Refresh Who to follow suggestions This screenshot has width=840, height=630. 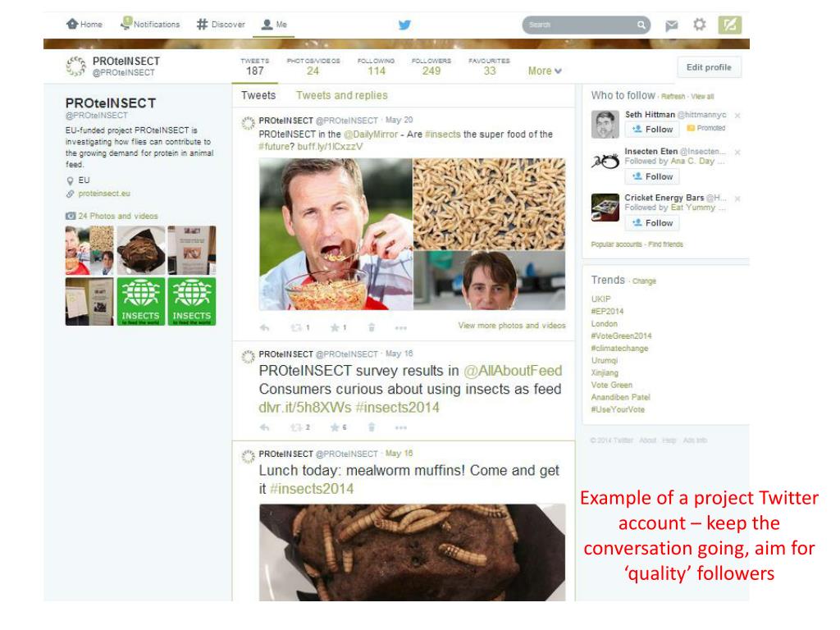673,97
